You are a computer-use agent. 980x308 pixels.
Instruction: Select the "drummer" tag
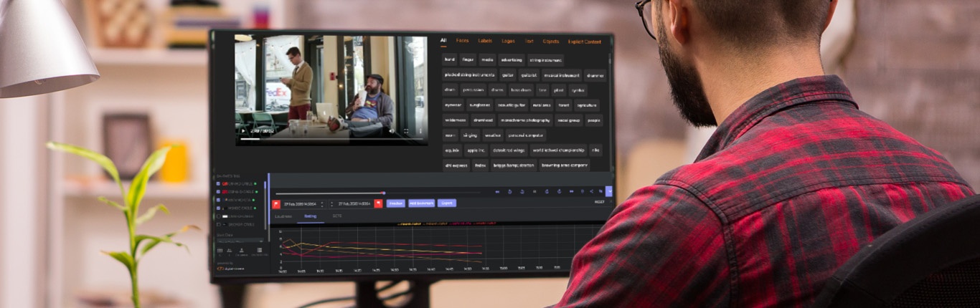(x=595, y=75)
